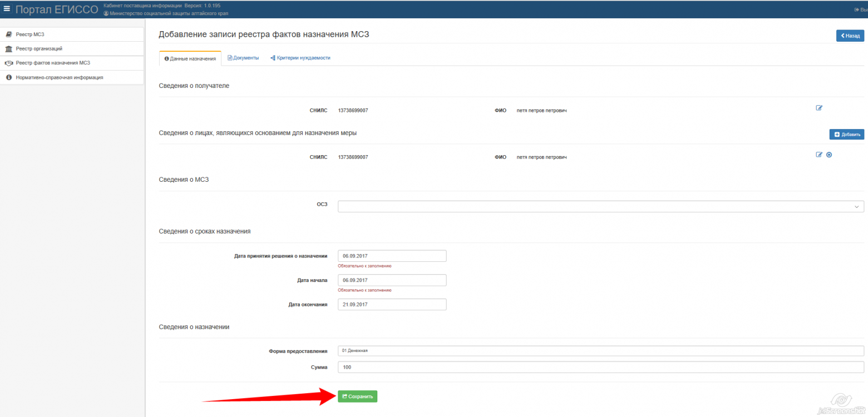Toggle the hamburger sidebar menu
Image resolution: width=868 pixels, height=417 pixels.
[7, 9]
